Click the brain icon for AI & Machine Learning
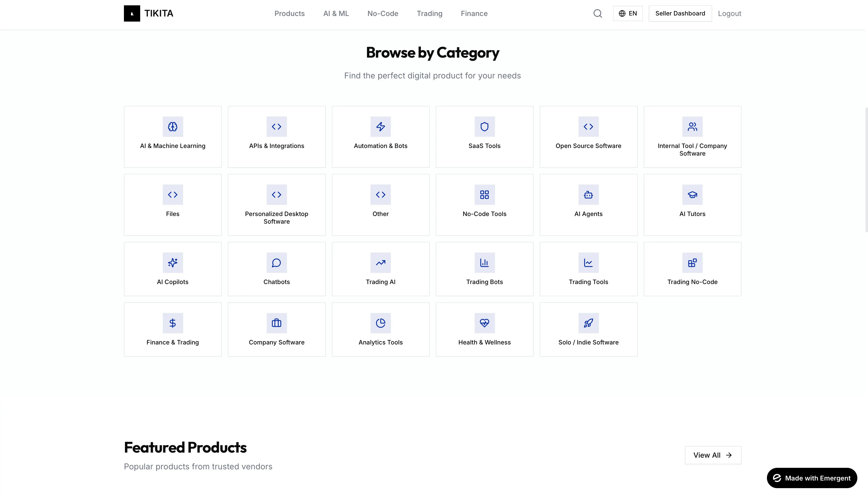Screen dimensions: 868x496 173,127
